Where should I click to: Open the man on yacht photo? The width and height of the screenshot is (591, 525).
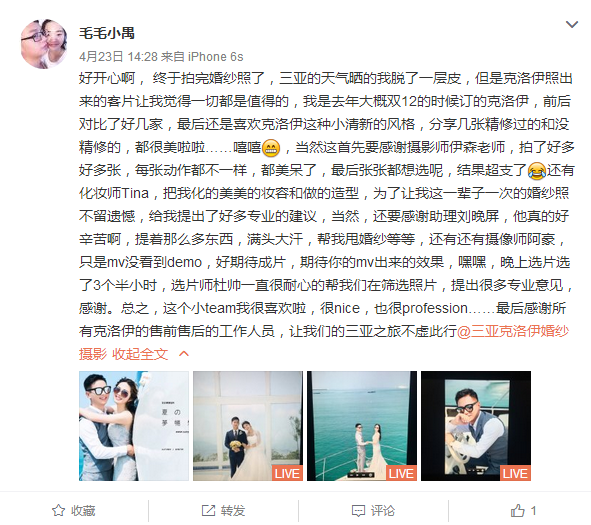point(476,426)
